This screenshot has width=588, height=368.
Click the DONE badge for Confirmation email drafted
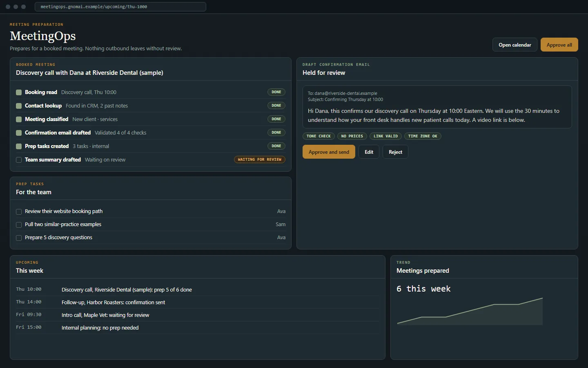pyautogui.click(x=276, y=132)
